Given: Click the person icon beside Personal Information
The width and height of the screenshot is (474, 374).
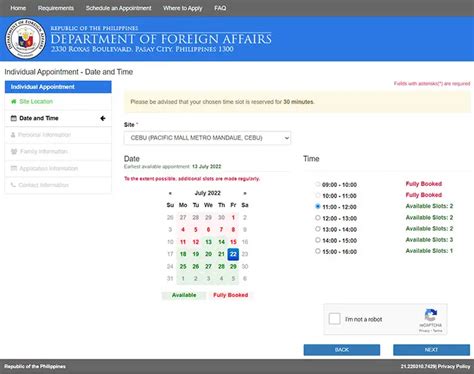Looking at the screenshot, I should [13, 135].
